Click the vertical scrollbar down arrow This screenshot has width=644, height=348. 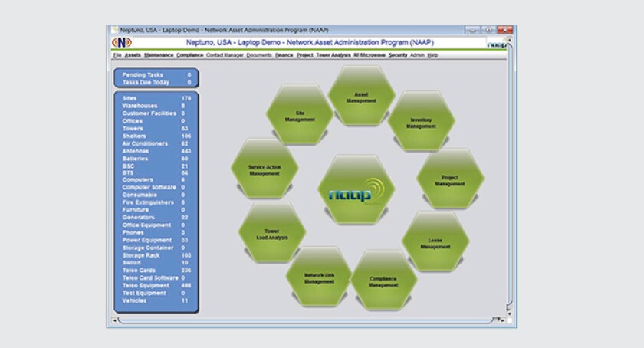coord(509,314)
